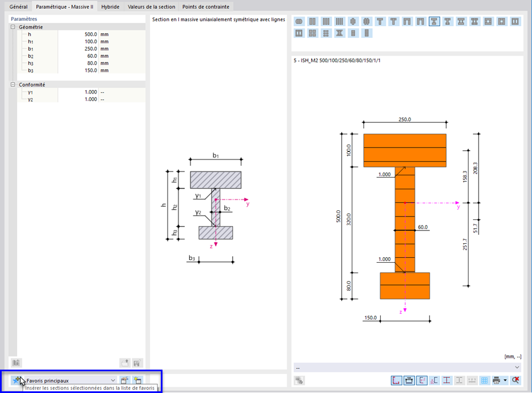Select the short stacked rectangle section icon

pos(353,33)
